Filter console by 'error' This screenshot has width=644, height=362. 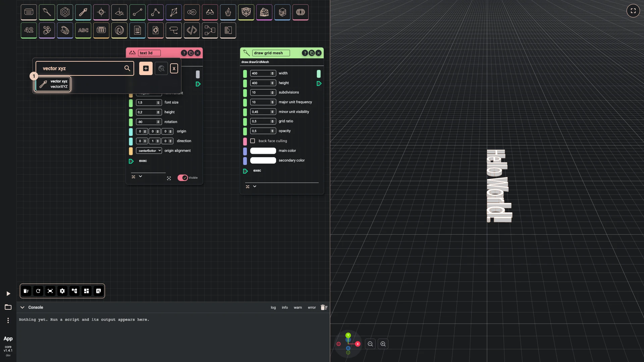(312, 308)
